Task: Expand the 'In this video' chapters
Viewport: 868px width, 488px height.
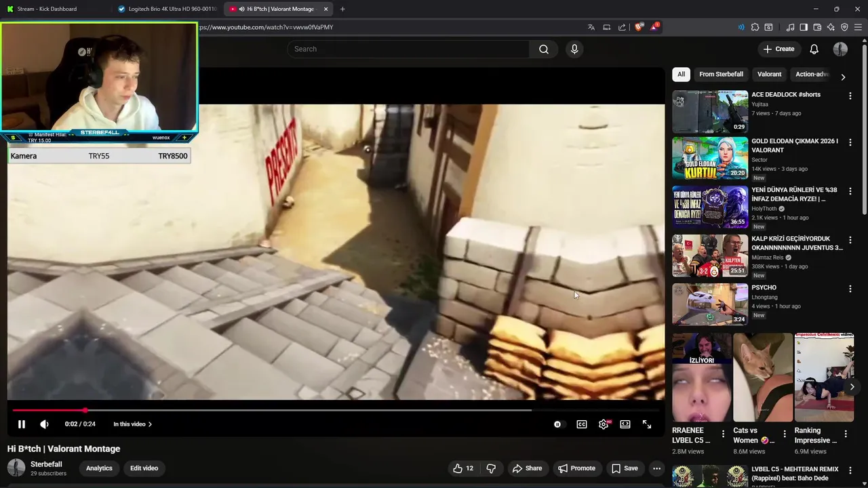Action: [132, 424]
